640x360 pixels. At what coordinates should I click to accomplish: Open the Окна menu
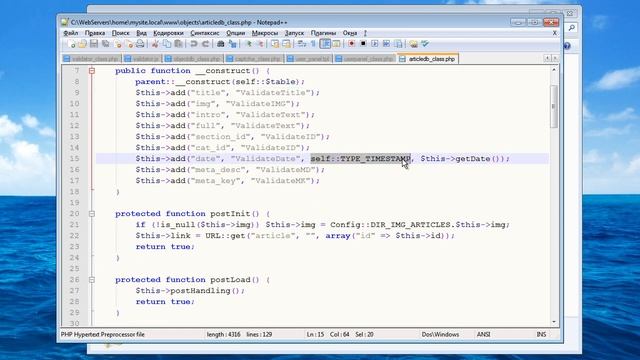pos(350,33)
